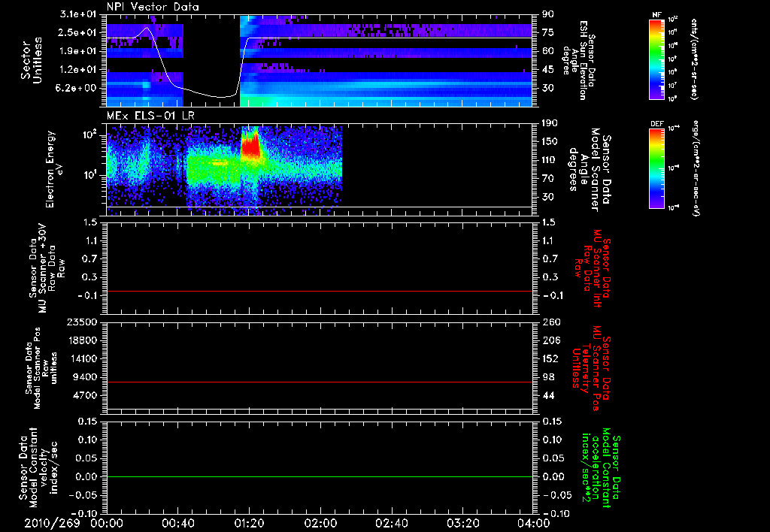Click the ergs/(cm**2-sr-sec-eV) units label

click(x=695, y=168)
